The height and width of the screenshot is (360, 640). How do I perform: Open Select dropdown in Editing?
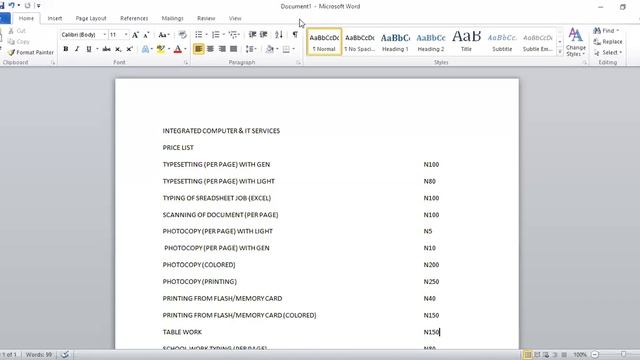[608, 52]
